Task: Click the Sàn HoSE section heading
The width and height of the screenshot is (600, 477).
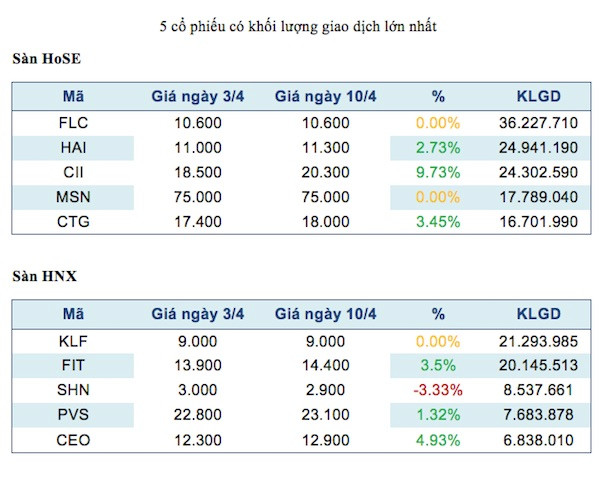Action: pos(46,61)
